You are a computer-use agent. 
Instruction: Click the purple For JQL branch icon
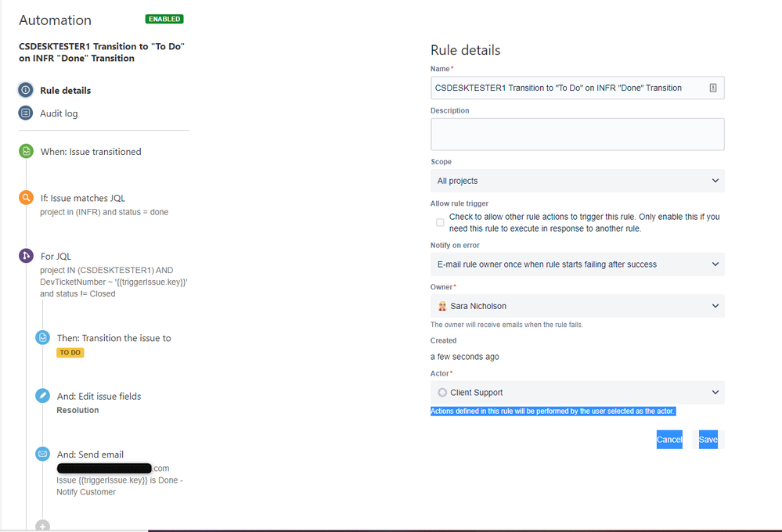26,256
